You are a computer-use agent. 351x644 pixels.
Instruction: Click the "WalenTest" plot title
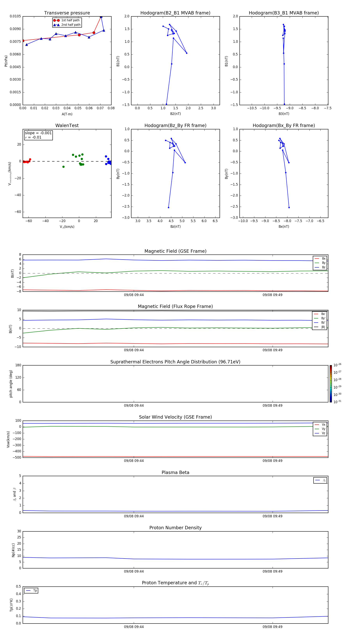tap(67, 125)
